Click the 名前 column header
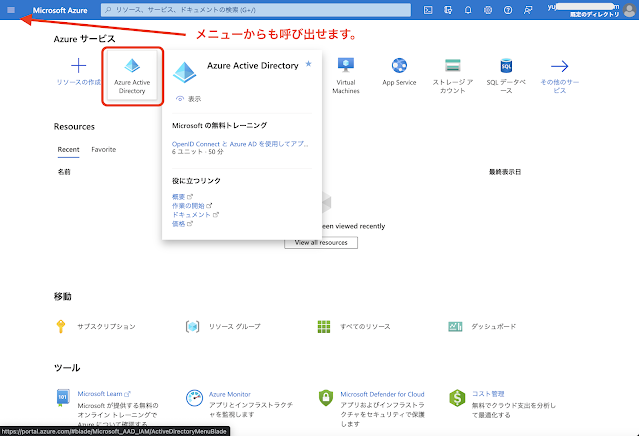 pos(64,172)
